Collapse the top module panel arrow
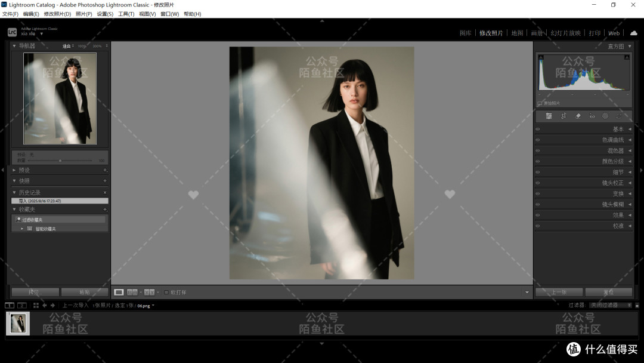Screen dimensions: 644x363 click(322, 20)
